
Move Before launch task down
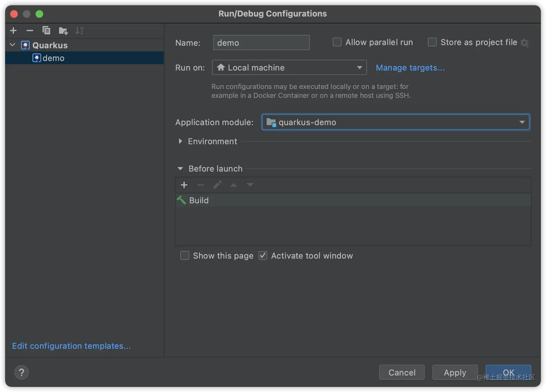250,185
